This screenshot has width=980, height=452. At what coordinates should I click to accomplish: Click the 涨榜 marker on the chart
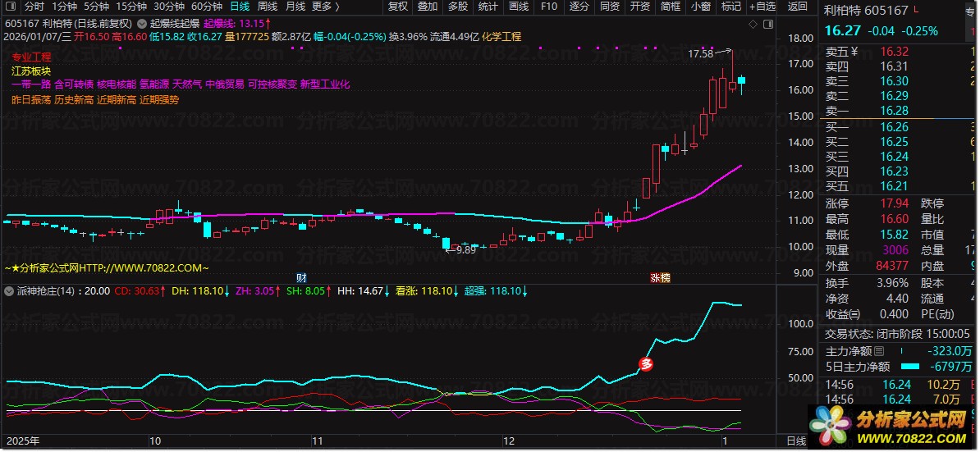click(660, 278)
